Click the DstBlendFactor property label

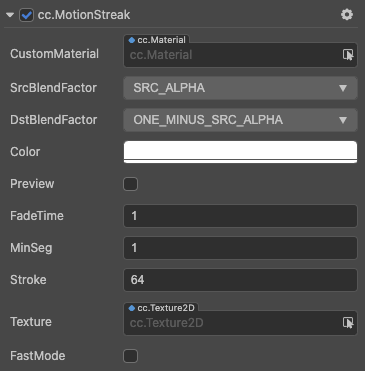coord(53,120)
